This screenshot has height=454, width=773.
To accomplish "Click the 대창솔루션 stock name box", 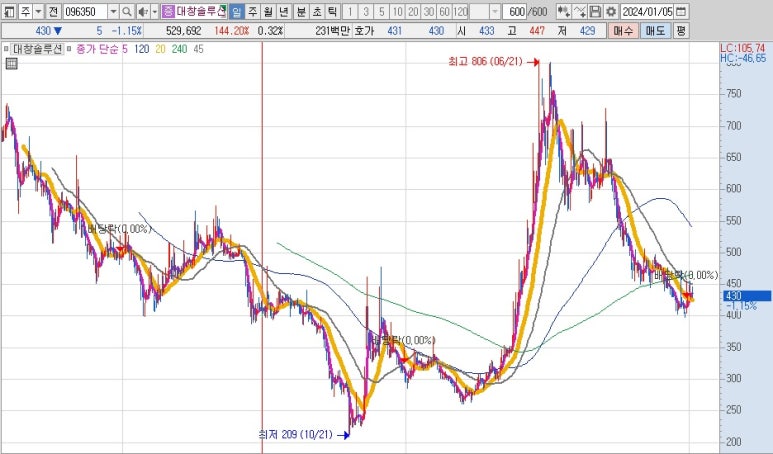I will click(x=201, y=11).
